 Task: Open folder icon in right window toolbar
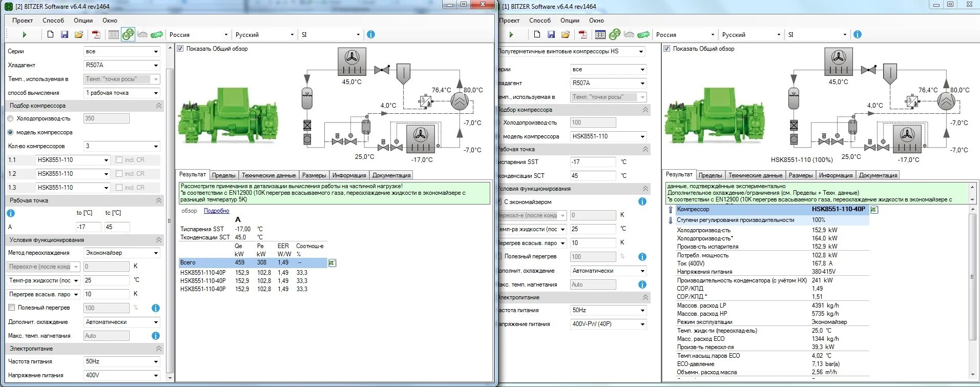pyautogui.click(x=566, y=34)
